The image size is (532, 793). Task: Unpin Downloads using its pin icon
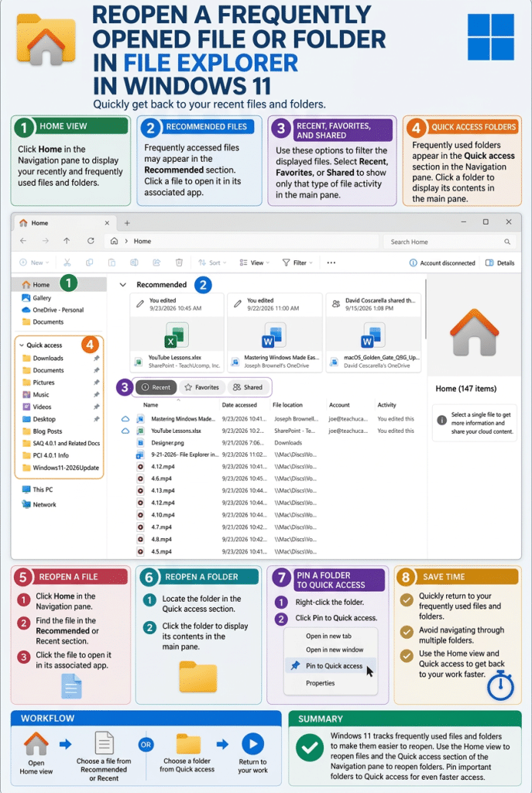[x=96, y=358]
